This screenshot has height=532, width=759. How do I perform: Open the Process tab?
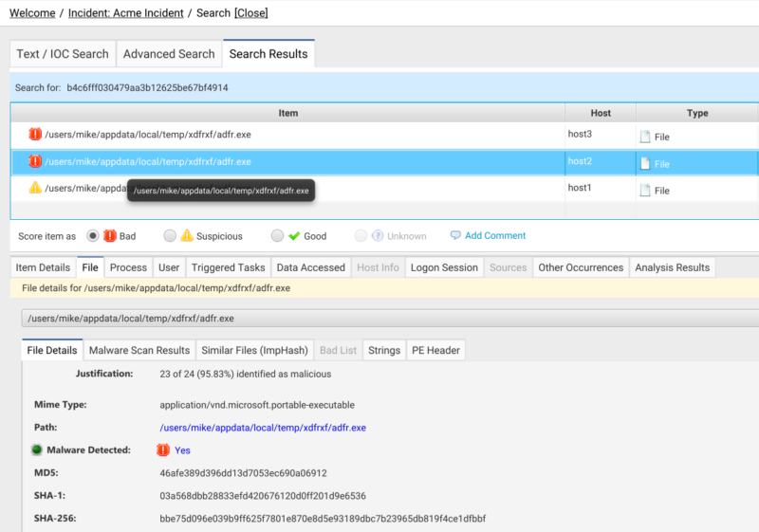(x=128, y=267)
